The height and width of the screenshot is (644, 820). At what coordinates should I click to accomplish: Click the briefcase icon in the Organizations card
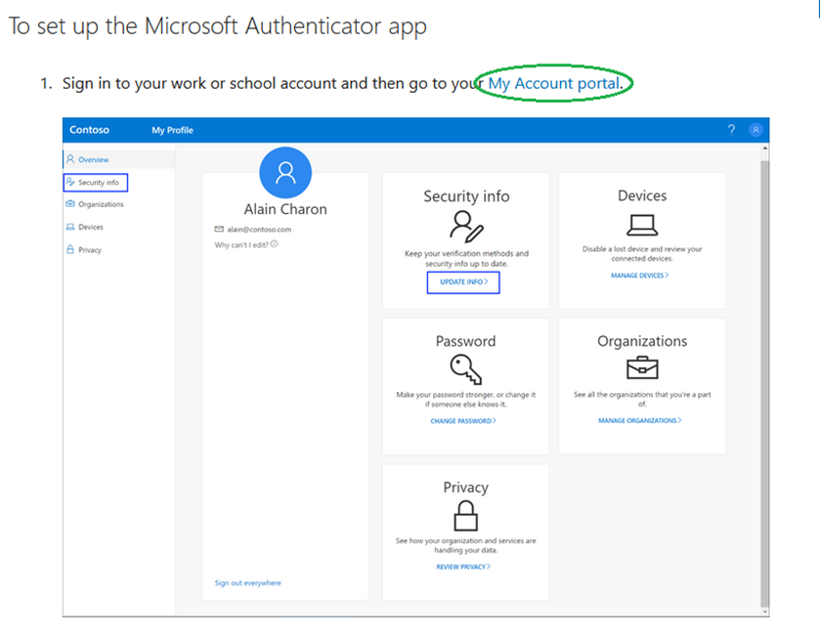[x=642, y=368]
